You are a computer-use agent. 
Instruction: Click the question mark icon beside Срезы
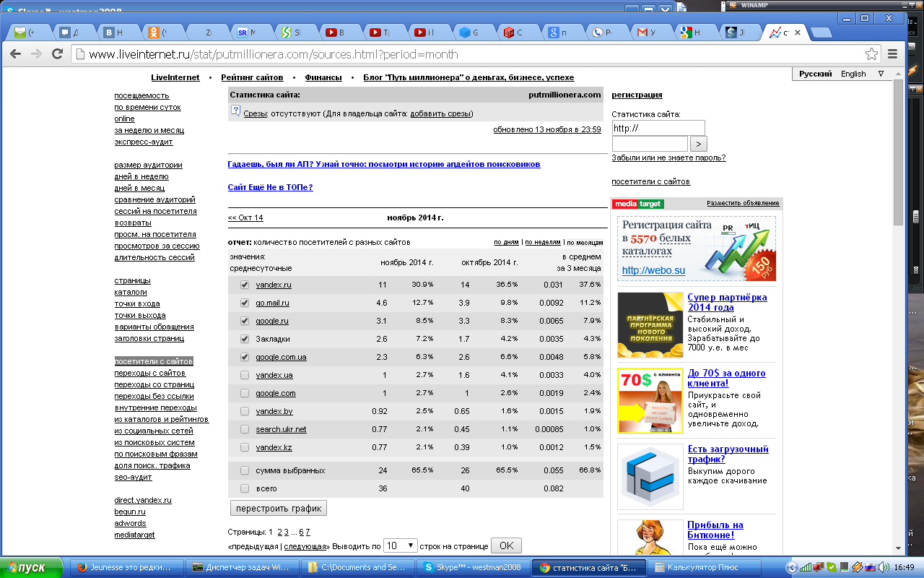235,111
